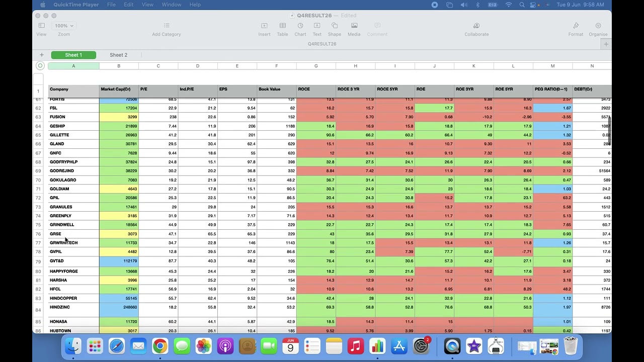Open the QuickTime Player menu
Image resolution: width=644 pixels, height=362 pixels.
77,5
